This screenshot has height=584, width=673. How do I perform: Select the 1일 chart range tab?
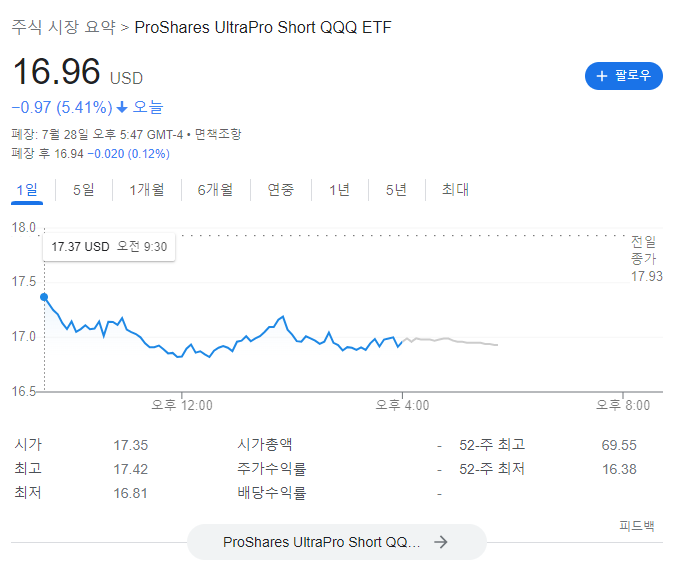pos(27,190)
